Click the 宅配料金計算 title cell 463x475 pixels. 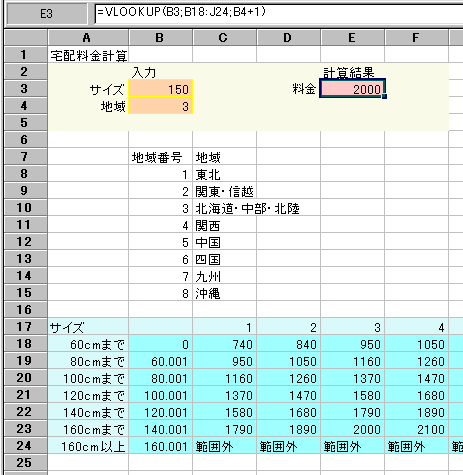tap(88, 55)
